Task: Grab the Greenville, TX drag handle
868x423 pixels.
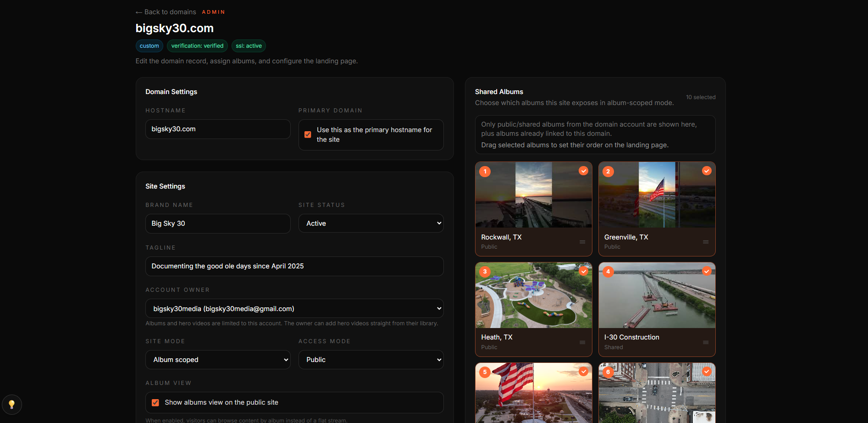Action: (x=706, y=242)
